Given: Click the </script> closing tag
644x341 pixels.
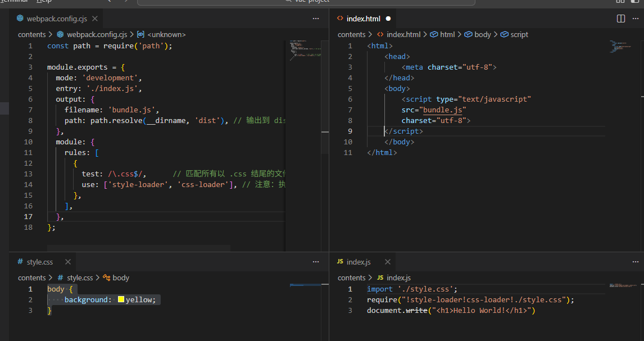Looking at the screenshot, I should click(x=403, y=131).
